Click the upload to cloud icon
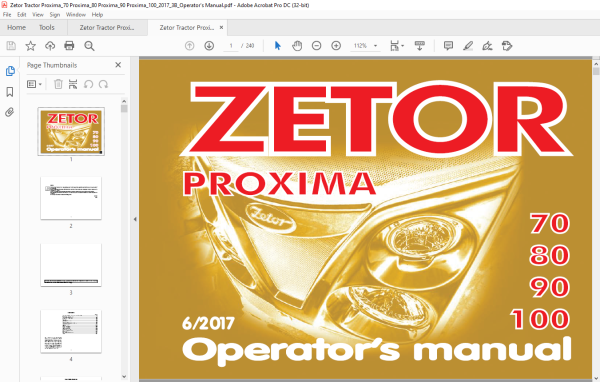Screen dimensions: 600x382 [x=50, y=46]
